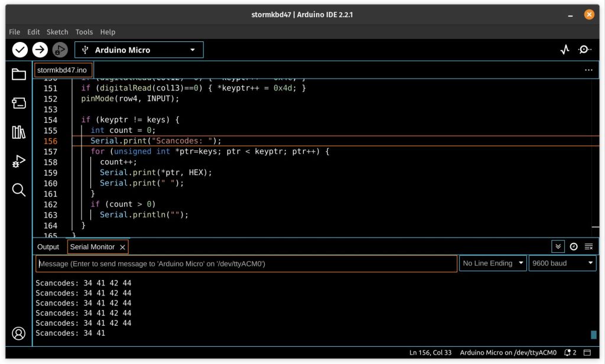
Task: Toggle autoscroll in Serial Monitor
Action: (558, 246)
